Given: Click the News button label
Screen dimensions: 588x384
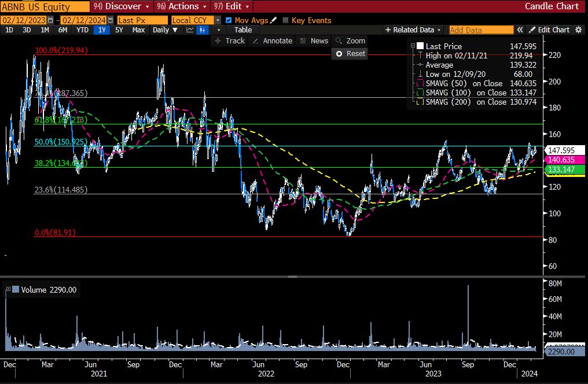Looking at the screenshot, I should pos(319,41).
